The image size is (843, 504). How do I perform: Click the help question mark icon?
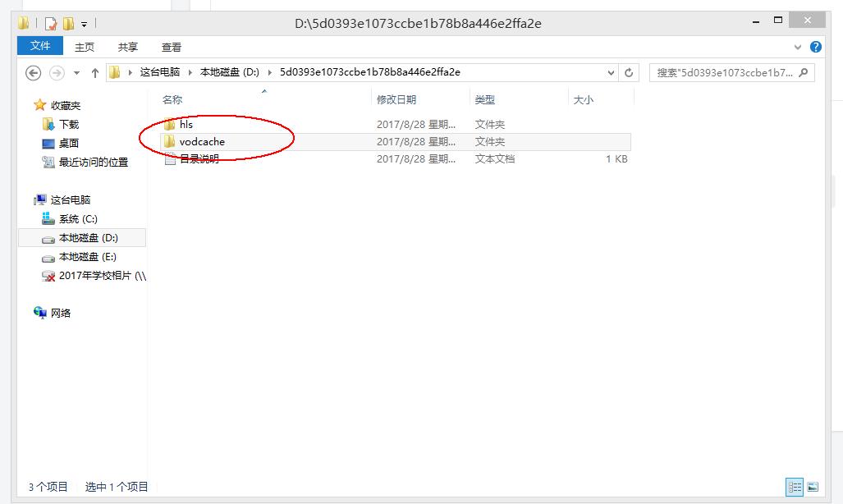tap(815, 46)
